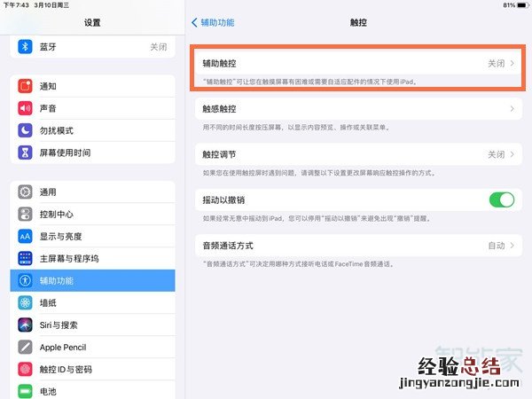Tap the Screen Time hourglass icon

25,153
